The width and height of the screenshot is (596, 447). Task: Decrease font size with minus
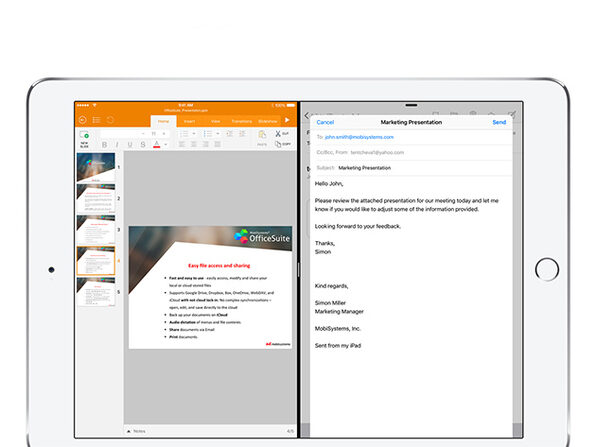[143, 134]
